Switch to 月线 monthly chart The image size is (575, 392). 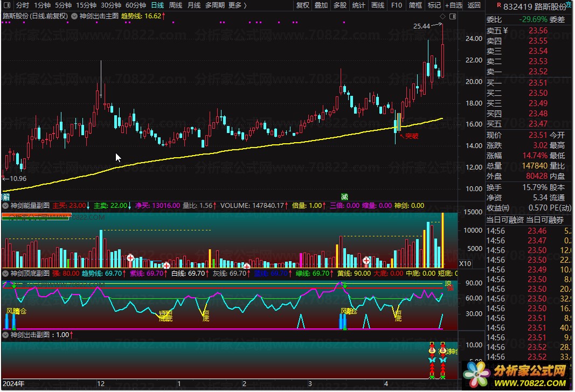click(194, 5)
